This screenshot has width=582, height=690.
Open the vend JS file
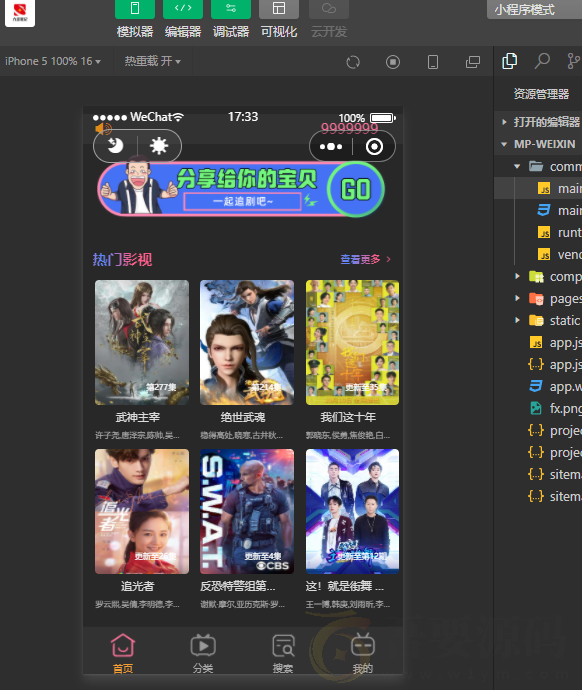point(559,254)
